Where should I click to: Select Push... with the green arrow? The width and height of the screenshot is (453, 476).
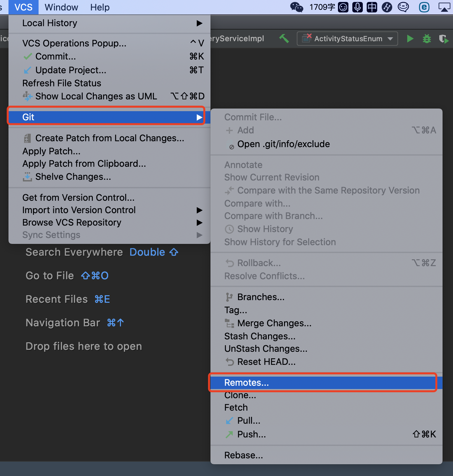(x=327, y=434)
